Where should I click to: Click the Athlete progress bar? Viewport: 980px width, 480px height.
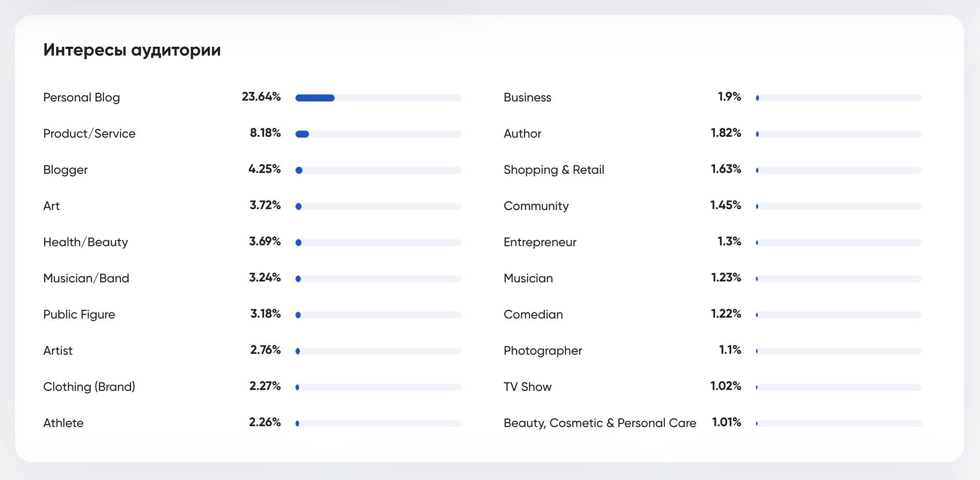[378, 424]
